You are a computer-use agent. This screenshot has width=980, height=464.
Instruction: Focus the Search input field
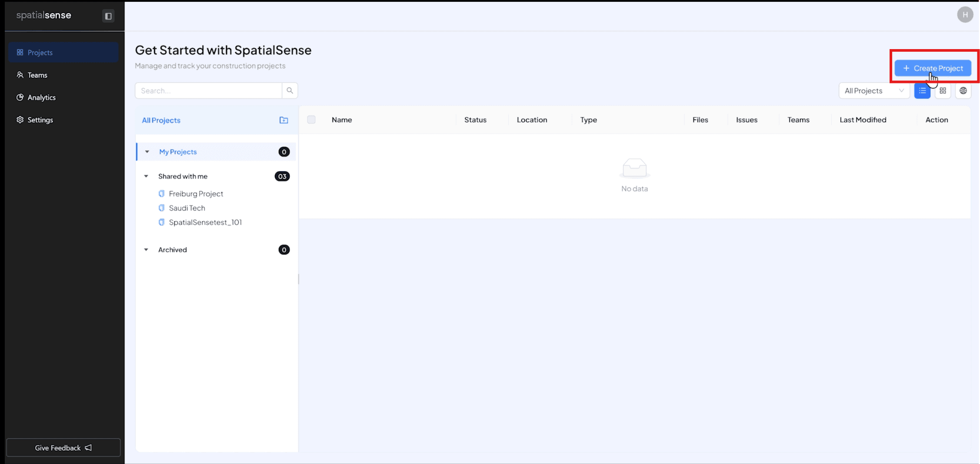[208, 91]
